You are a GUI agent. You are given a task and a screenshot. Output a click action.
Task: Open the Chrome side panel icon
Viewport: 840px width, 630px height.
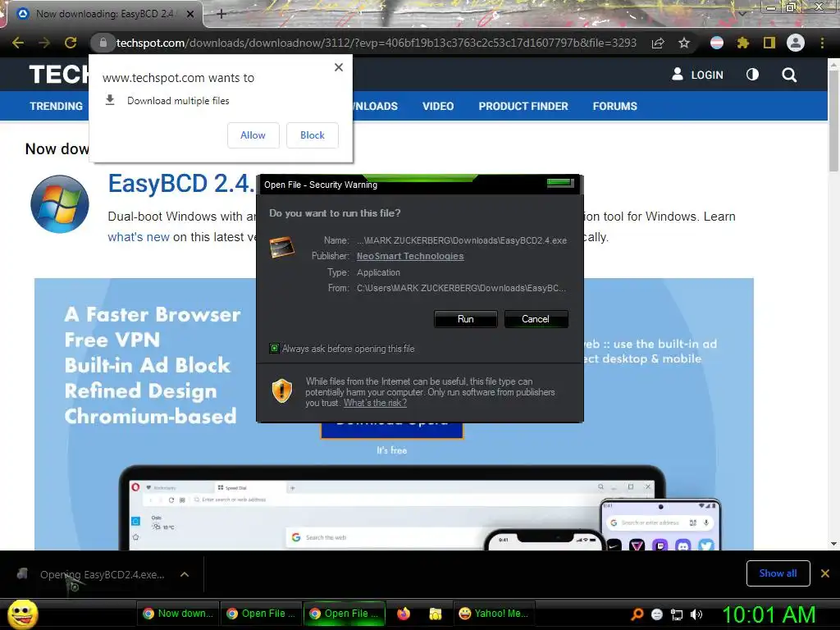(x=769, y=43)
